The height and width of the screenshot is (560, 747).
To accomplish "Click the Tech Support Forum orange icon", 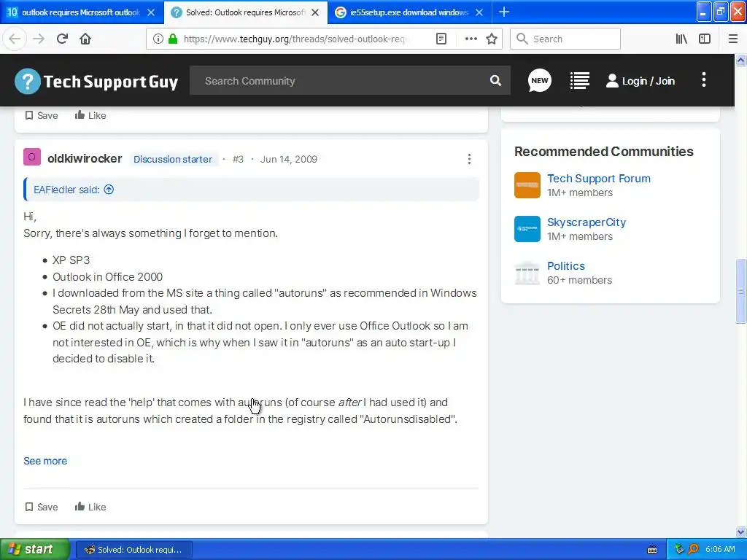I will pyautogui.click(x=527, y=185).
